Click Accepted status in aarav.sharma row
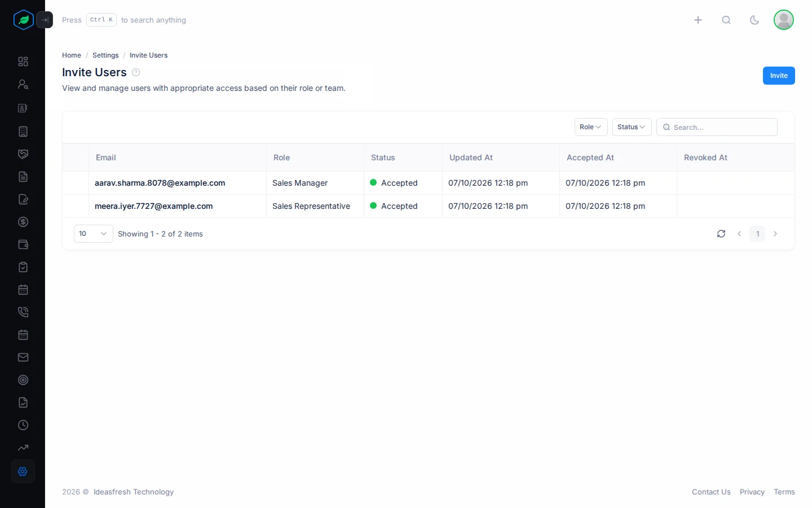This screenshot has width=812, height=508. [394, 183]
